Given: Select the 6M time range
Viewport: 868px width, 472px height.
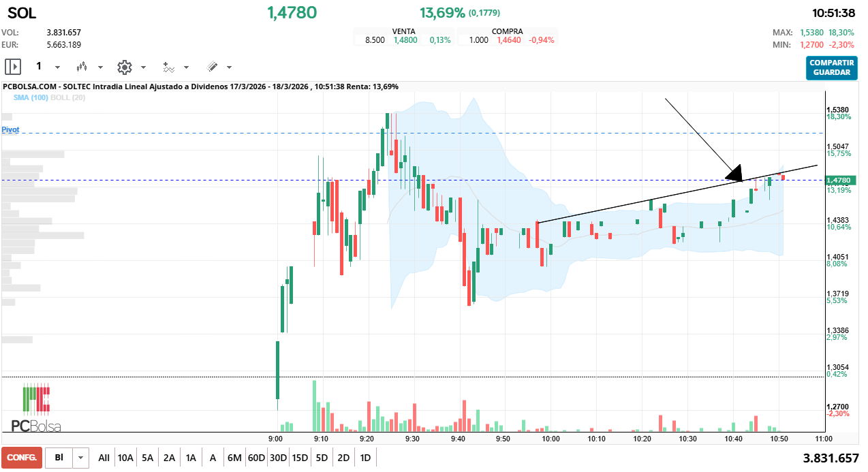Looking at the screenshot, I should coord(234,458).
